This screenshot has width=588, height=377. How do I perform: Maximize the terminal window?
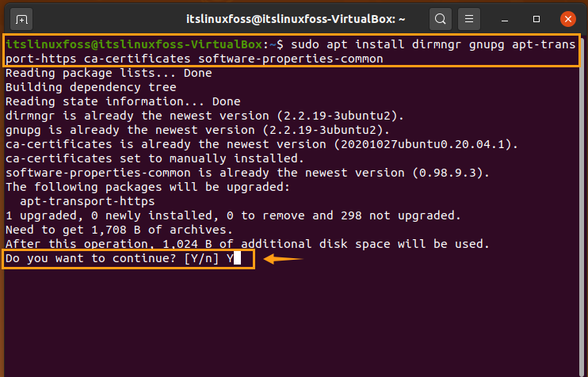pyautogui.click(x=536, y=19)
